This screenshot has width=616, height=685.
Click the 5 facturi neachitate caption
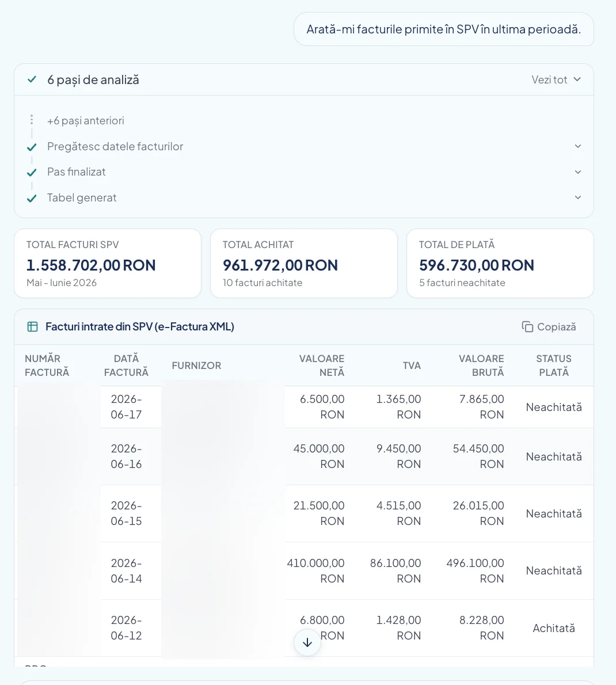pyautogui.click(x=462, y=283)
